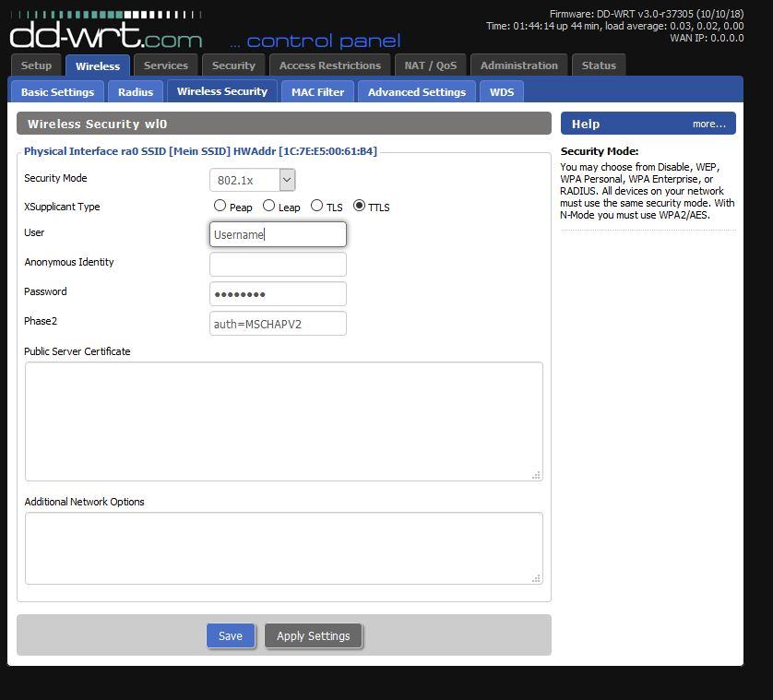Open the Help more... link

pos(709,124)
